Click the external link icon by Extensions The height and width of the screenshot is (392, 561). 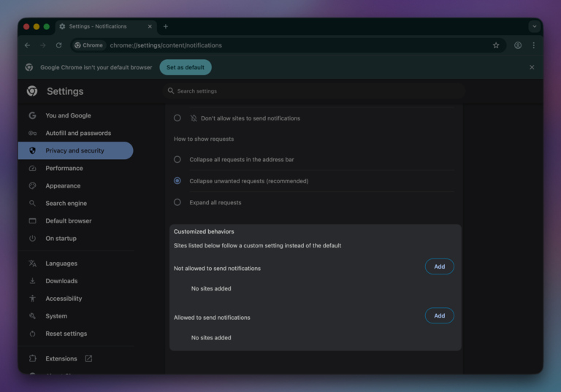point(88,358)
